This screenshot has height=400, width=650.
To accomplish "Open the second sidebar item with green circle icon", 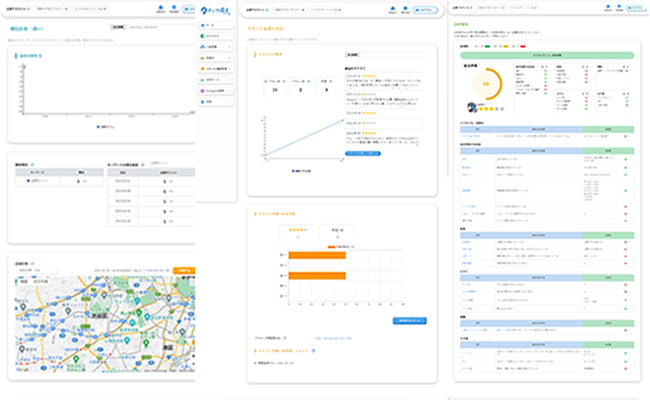I will pos(216,36).
